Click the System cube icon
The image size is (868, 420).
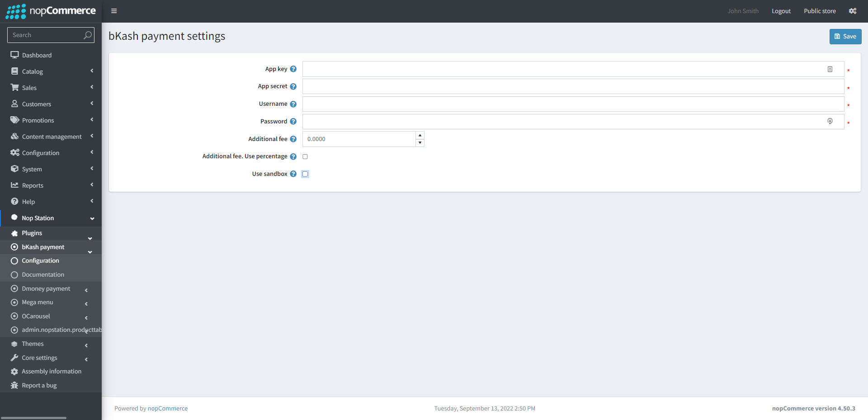point(14,169)
